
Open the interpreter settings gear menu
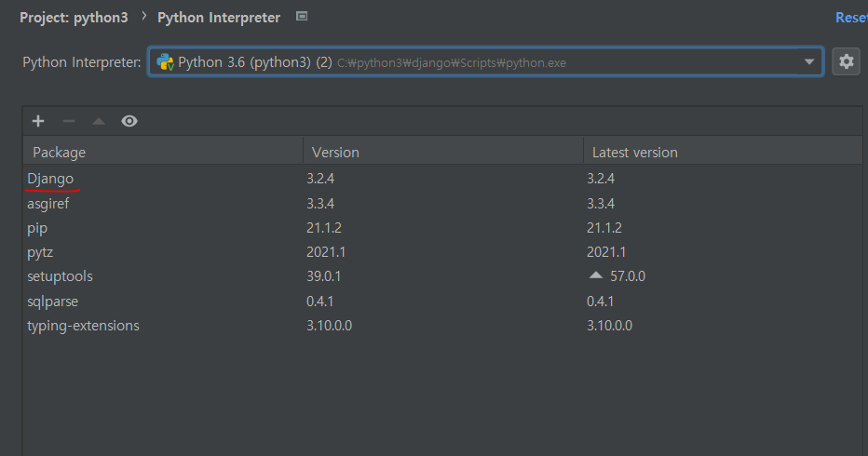[846, 61]
